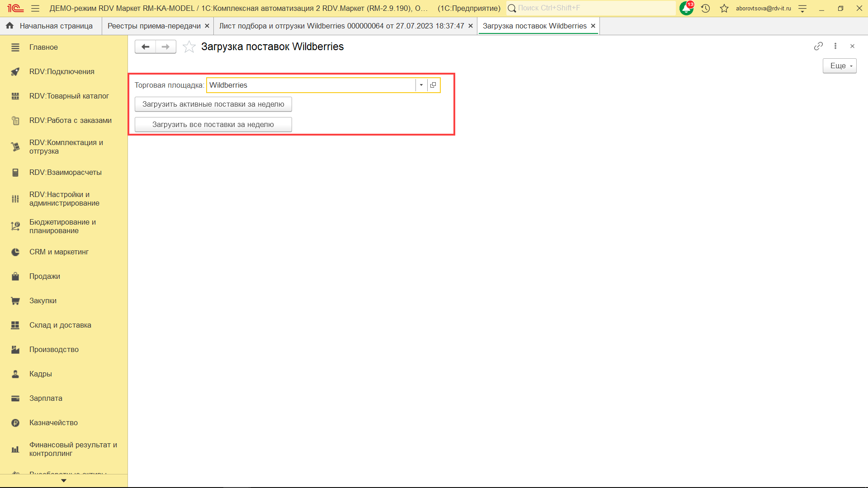Viewport: 868px width, 488px height.
Task: Click Загрузить активные поставки за неделю
Action: [x=213, y=104]
